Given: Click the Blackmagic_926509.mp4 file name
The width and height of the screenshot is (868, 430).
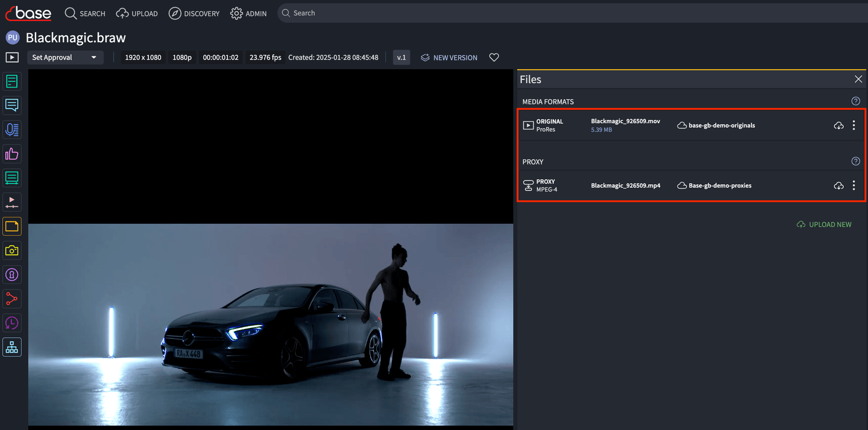Looking at the screenshot, I should coord(626,185).
